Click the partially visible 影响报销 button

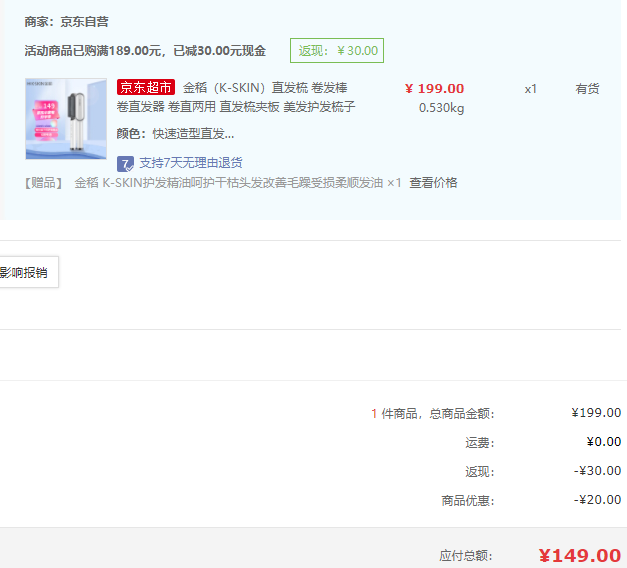(27, 272)
